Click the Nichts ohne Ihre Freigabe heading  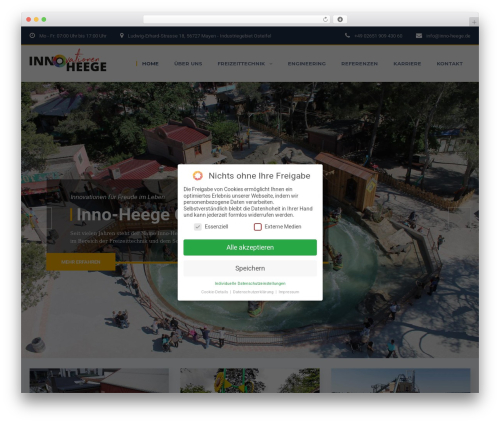point(259,176)
